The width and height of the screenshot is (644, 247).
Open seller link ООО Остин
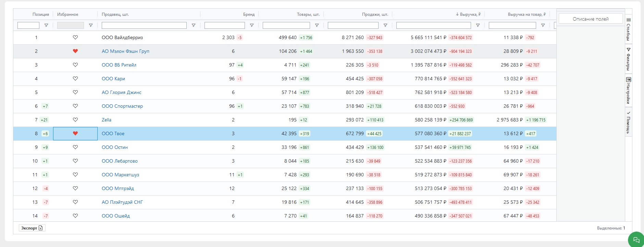(x=115, y=147)
